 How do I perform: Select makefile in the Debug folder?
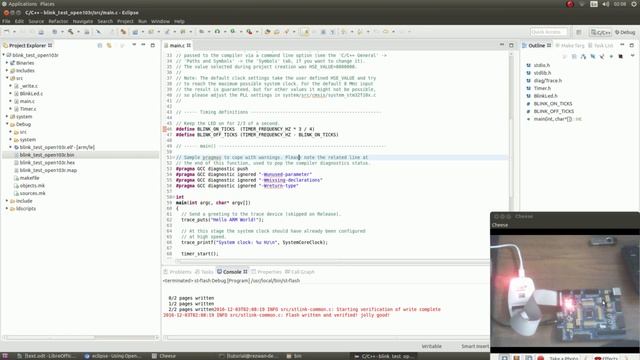click(x=29, y=178)
